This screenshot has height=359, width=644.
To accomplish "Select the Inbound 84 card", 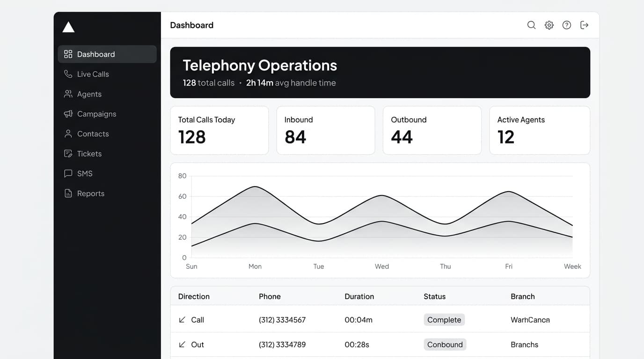I will (326, 130).
